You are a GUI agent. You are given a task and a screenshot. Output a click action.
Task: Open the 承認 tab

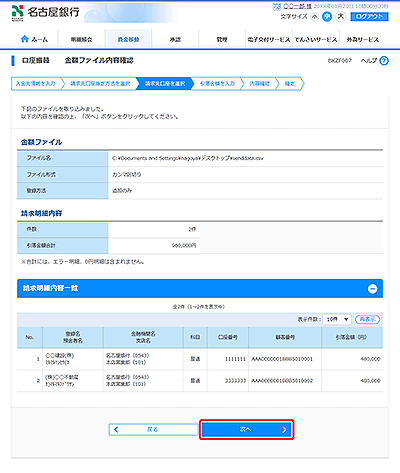tap(175, 39)
